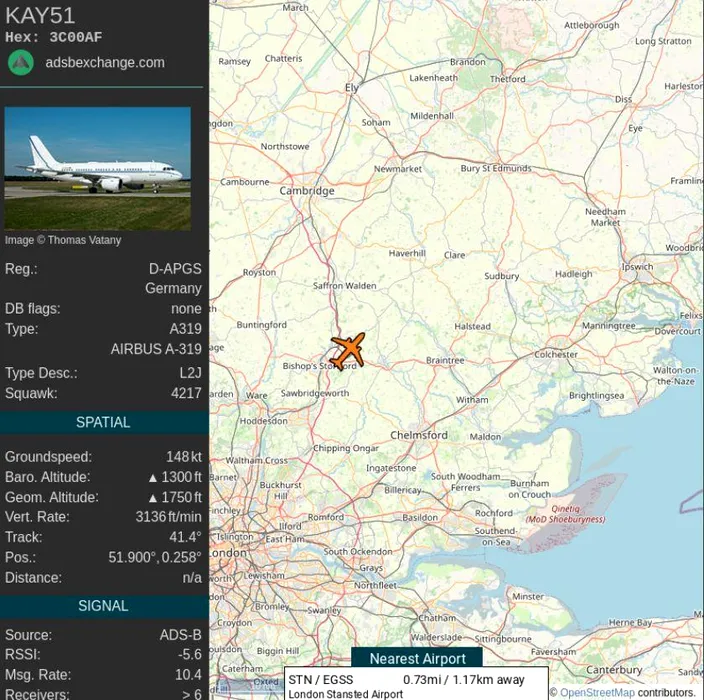Collapse the SPATIAL section header
The height and width of the screenshot is (700, 704).
(104, 422)
